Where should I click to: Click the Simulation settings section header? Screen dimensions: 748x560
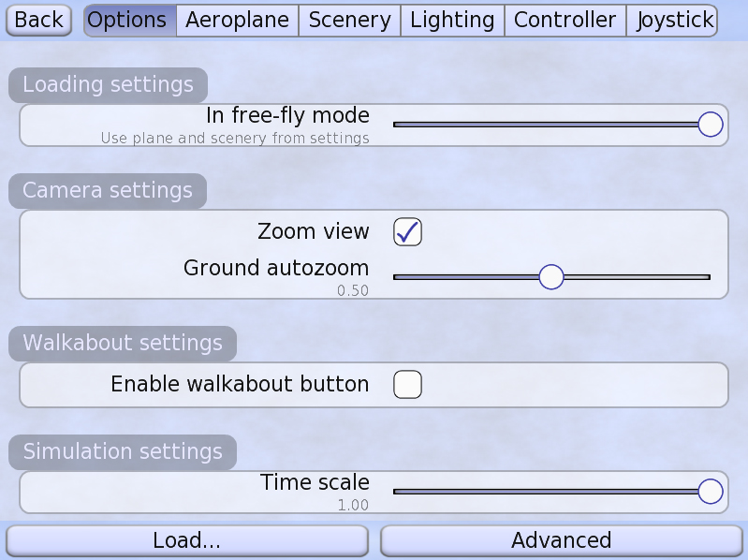pyautogui.click(x=123, y=452)
